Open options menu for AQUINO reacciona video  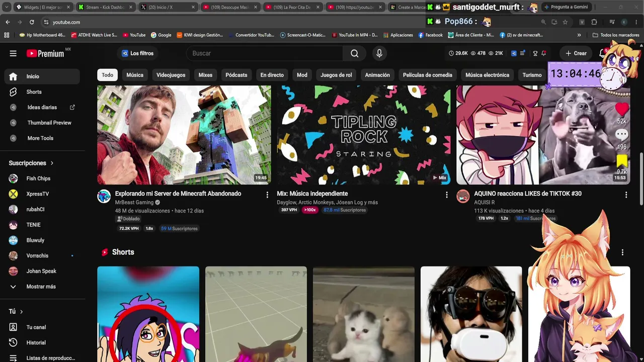tap(626, 195)
